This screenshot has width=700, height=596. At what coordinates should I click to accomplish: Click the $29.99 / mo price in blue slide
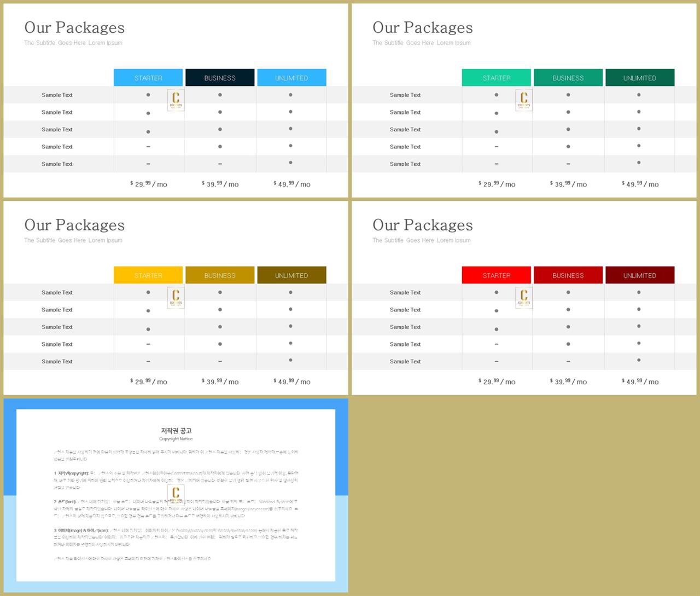(149, 184)
